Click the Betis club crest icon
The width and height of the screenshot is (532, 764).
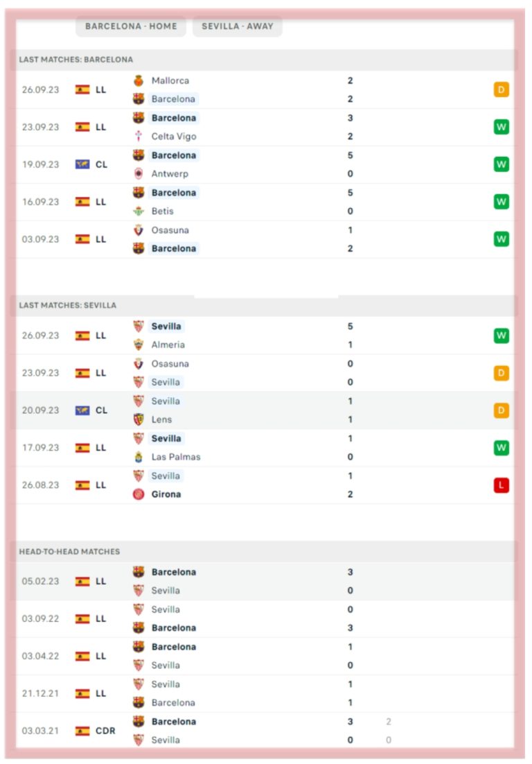point(139,211)
